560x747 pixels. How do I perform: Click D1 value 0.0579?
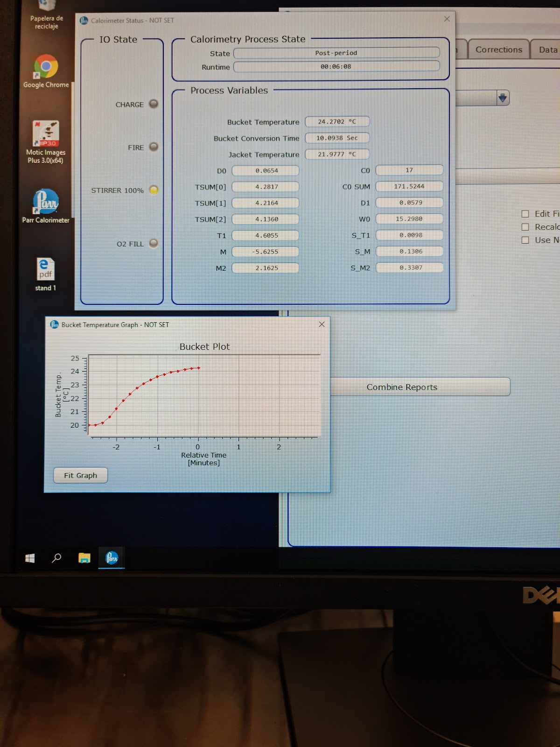(409, 203)
